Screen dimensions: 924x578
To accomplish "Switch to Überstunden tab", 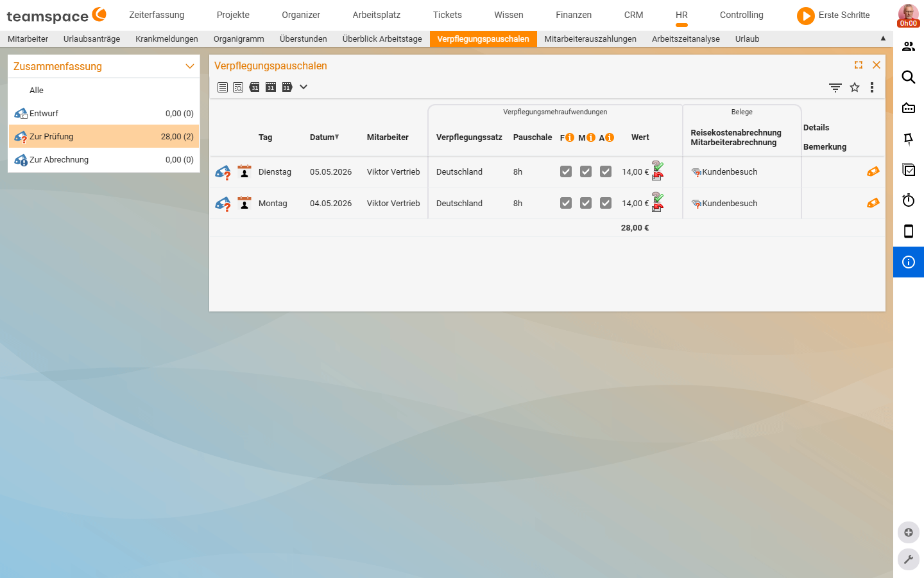I will coord(304,39).
